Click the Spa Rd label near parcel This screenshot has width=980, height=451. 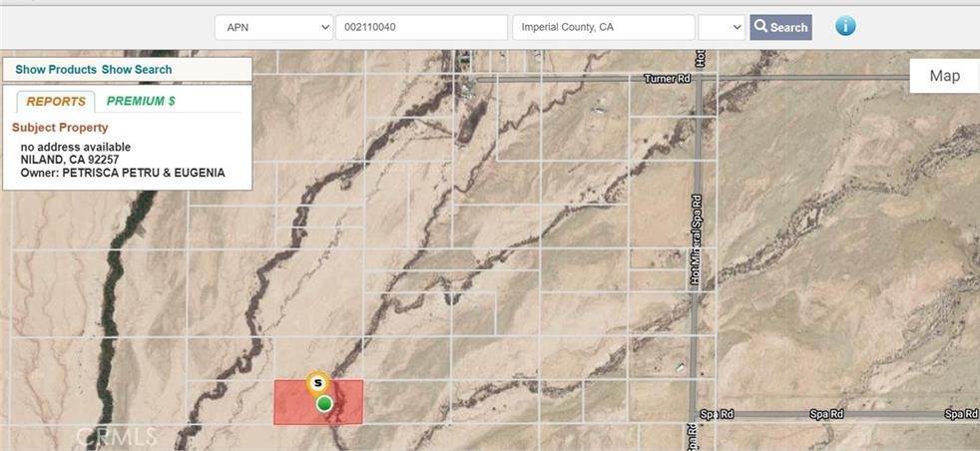point(716,414)
